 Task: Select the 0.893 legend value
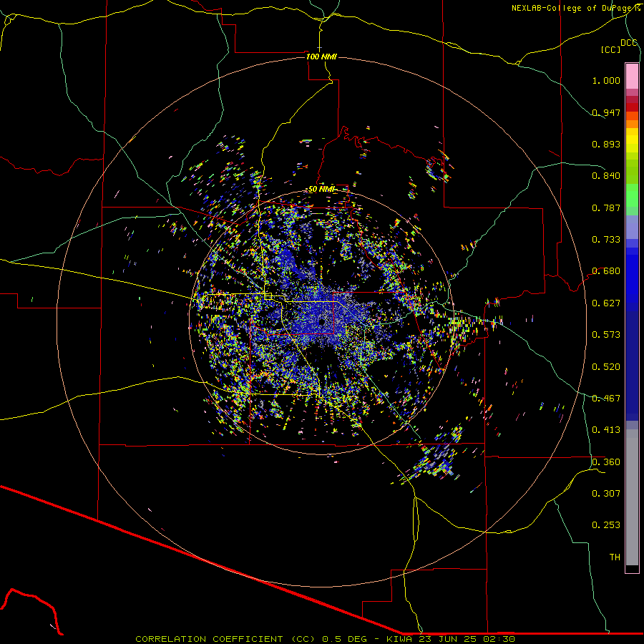(x=606, y=144)
